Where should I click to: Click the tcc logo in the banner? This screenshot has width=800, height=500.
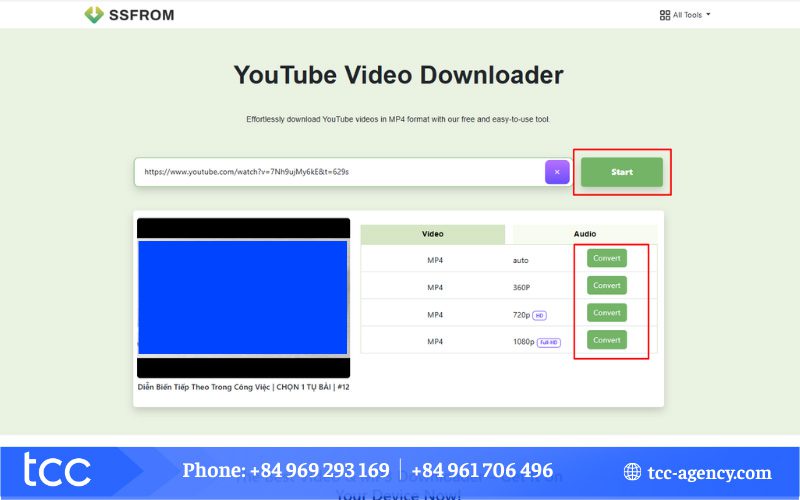pyautogui.click(x=57, y=469)
